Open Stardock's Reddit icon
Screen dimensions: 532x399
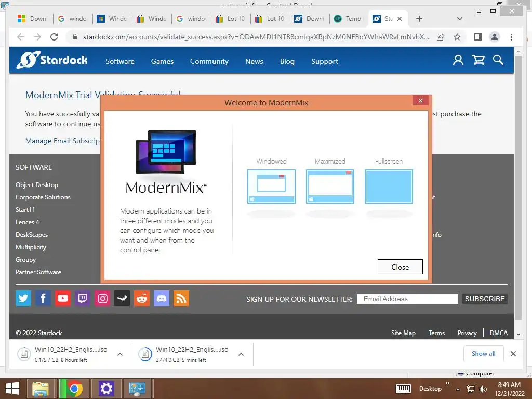tap(142, 298)
